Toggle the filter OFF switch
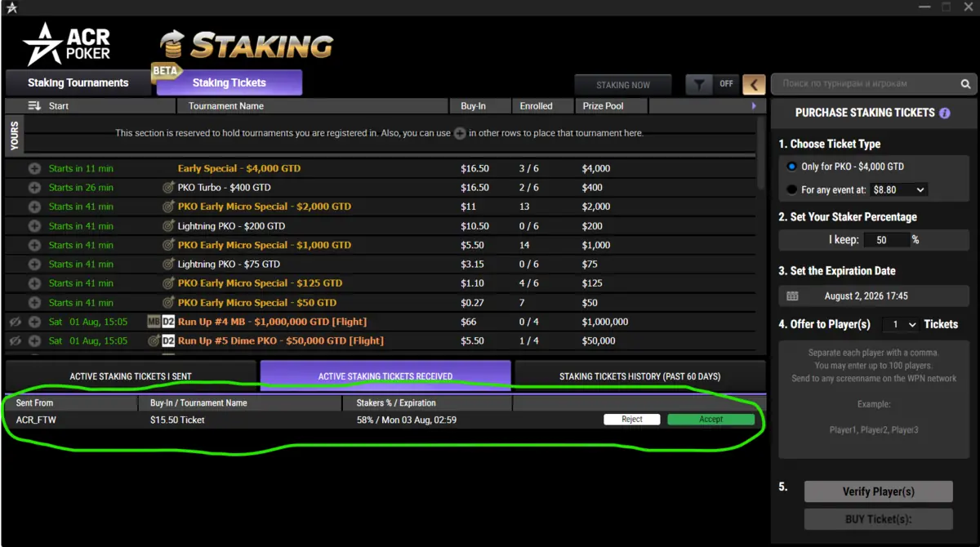 [726, 83]
